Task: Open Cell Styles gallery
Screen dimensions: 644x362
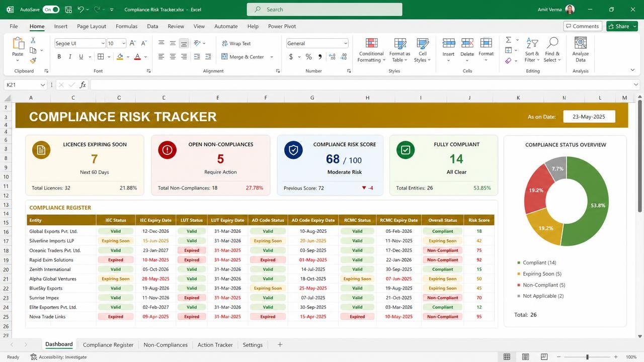Action: point(423,50)
